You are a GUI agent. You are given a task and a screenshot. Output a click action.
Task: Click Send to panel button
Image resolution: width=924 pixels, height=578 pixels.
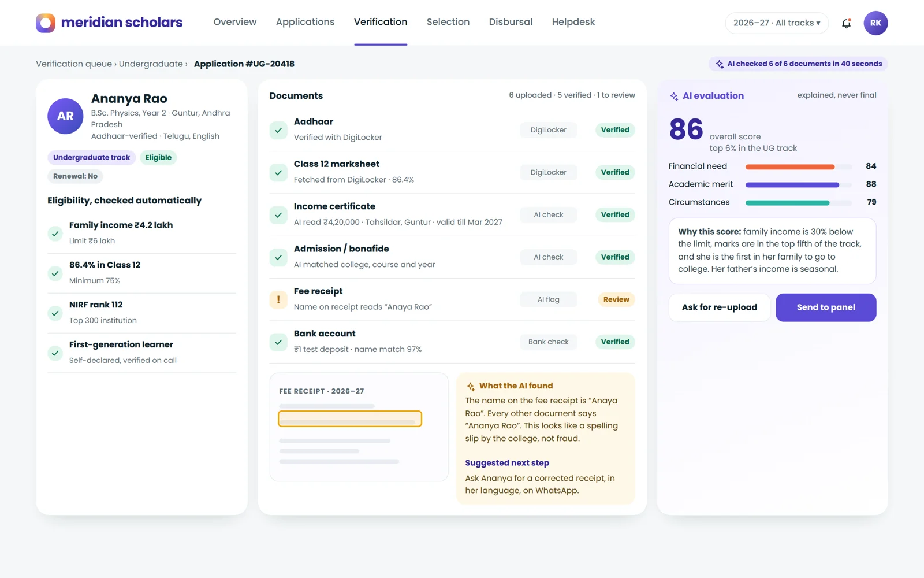pyautogui.click(x=826, y=307)
